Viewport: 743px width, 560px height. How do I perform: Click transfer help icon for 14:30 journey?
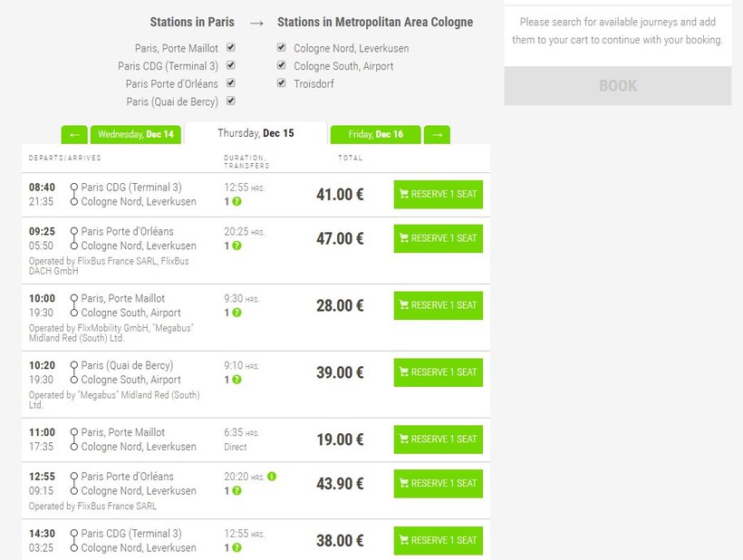point(236,547)
